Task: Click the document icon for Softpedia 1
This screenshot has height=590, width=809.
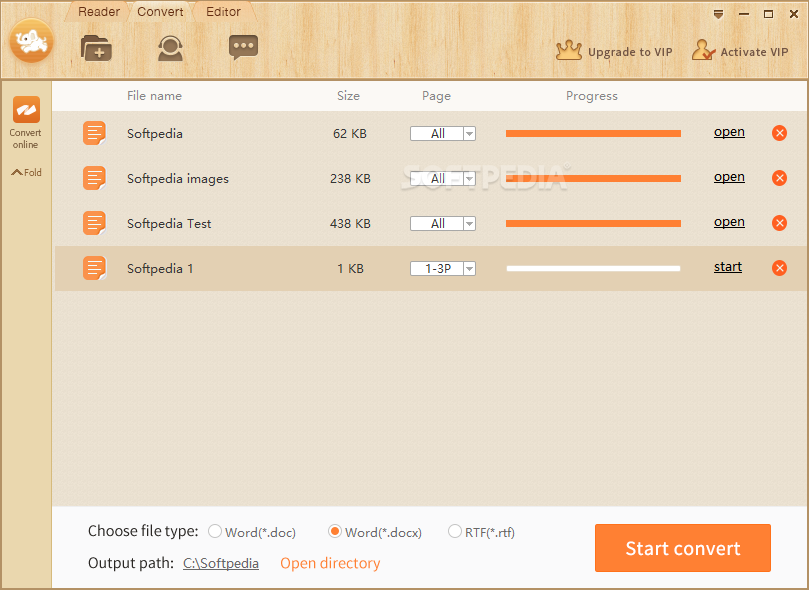Action: coord(94,268)
